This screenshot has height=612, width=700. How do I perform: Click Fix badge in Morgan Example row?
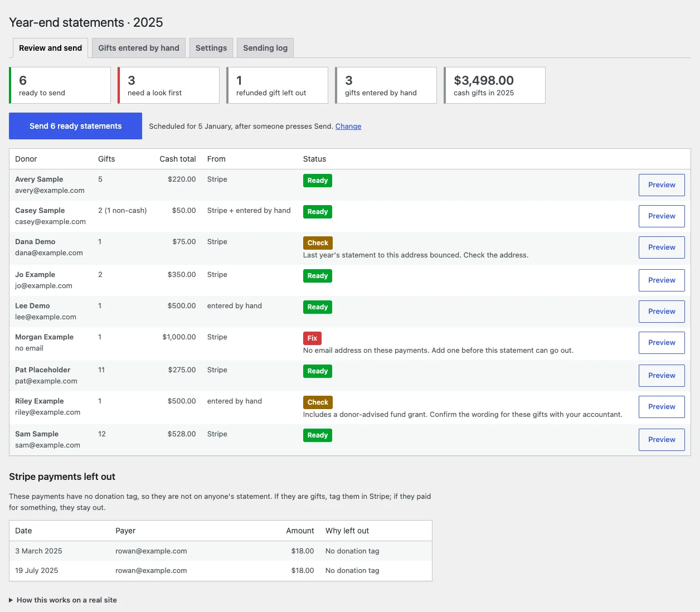point(312,338)
